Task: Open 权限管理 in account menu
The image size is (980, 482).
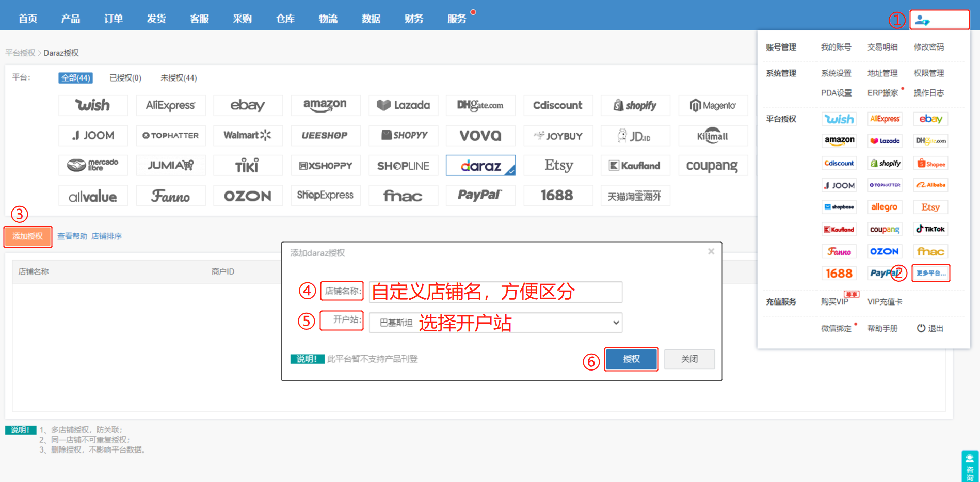Action: coord(929,73)
